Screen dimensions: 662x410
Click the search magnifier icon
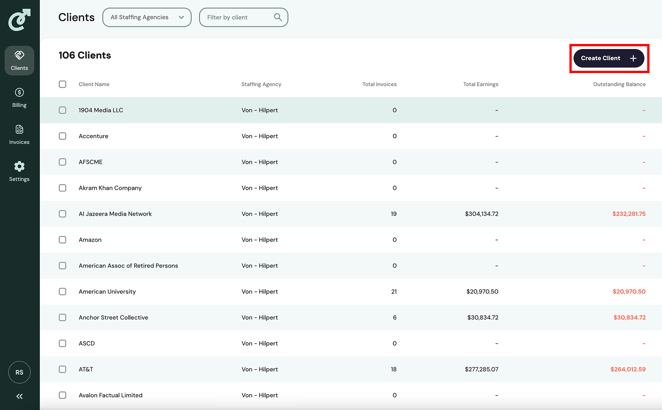pos(278,17)
